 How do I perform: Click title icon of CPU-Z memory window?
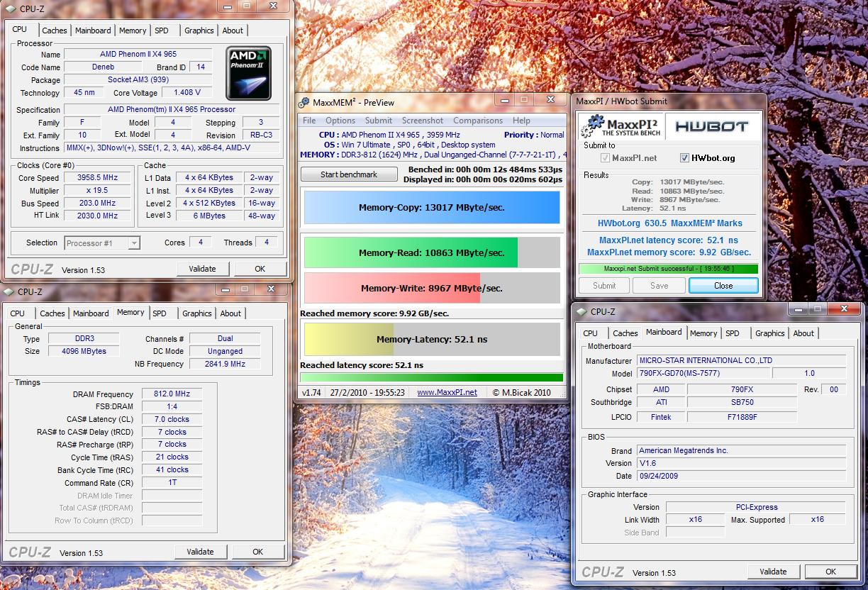[x=9, y=291]
